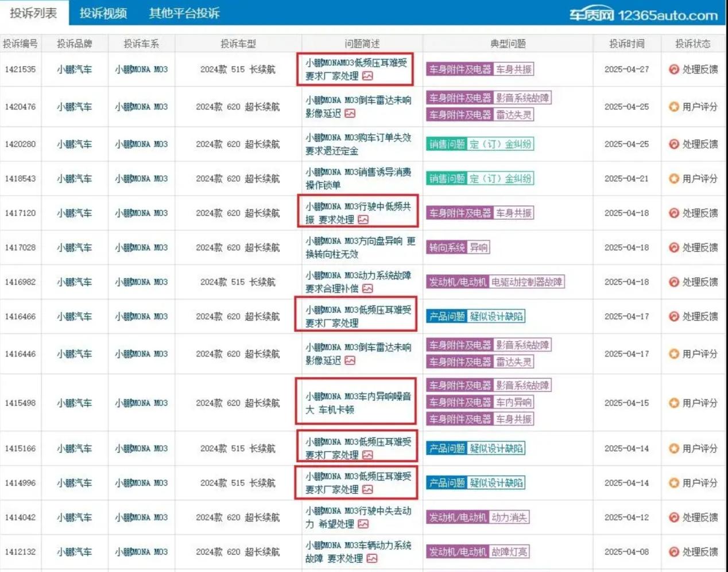Image resolution: width=728 pixels, height=572 pixels.
Task: Open the 低频压耳难受 link for complaint 1416466
Action: [x=358, y=316]
